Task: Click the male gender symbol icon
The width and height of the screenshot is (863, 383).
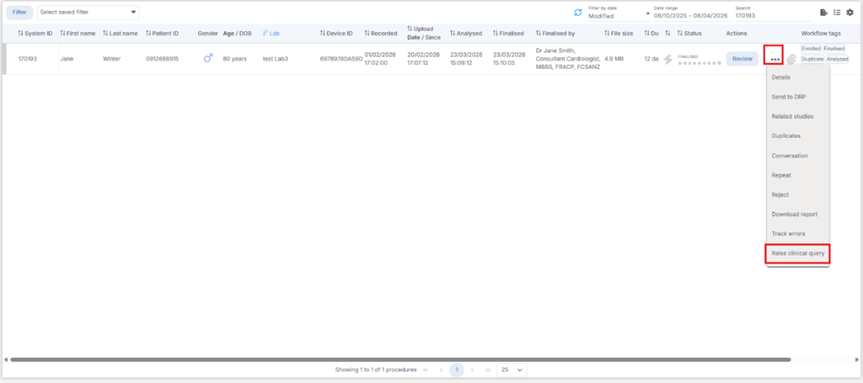Action: click(x=208, y=58)
